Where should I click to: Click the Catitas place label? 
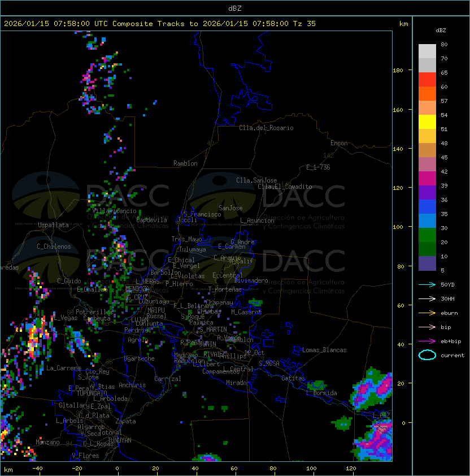coord(293,378)
